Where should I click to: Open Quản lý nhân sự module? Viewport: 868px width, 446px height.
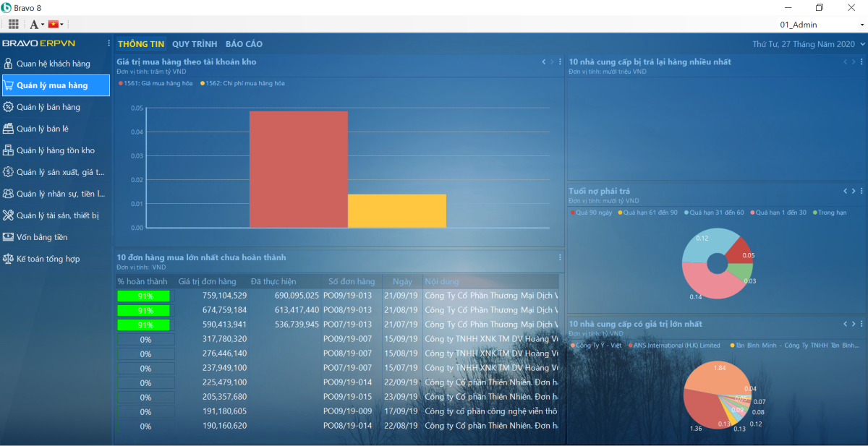[x=60, y=194]
